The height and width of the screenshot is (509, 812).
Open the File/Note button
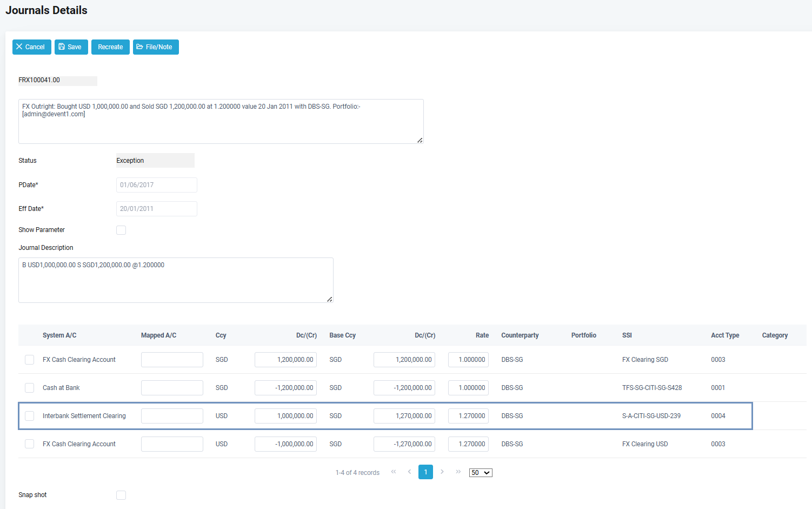156,47
